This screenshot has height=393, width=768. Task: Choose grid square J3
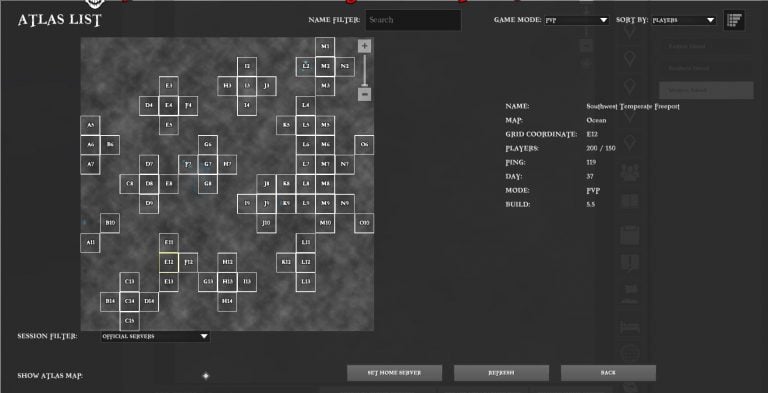pyautogui.click(x=266, y=86)
